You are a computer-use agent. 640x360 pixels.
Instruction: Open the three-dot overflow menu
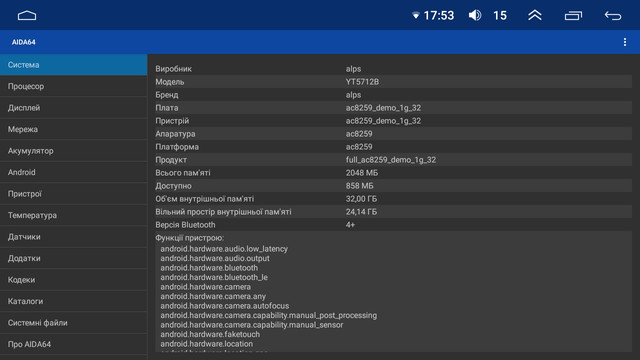(x=624, y=42)
